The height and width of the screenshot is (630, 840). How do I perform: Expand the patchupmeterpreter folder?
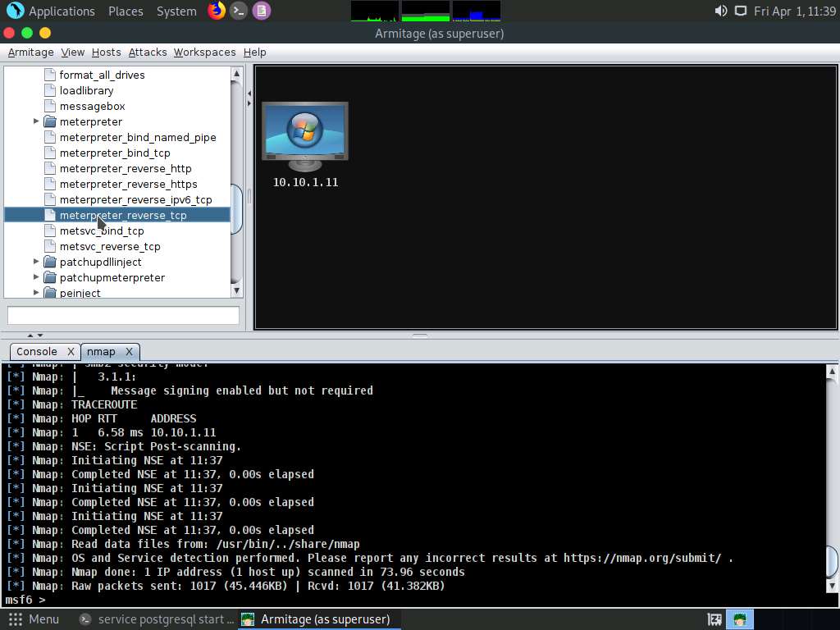(36, 277)
